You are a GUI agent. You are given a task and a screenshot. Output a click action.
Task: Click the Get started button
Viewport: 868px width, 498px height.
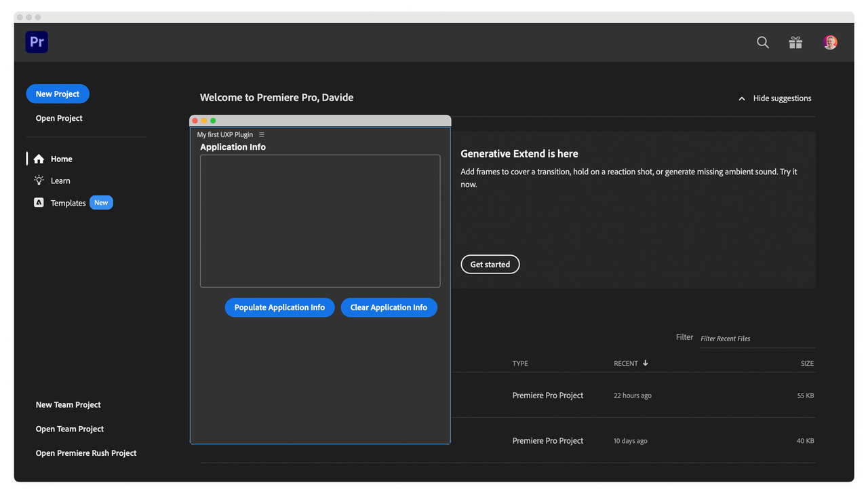(490, 264)
